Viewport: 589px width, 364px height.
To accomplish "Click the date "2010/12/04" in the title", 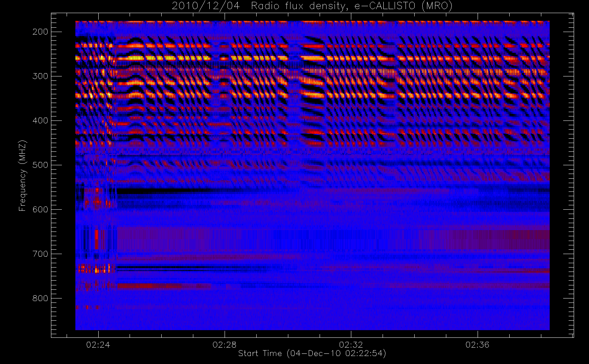I will click(206, 6).
